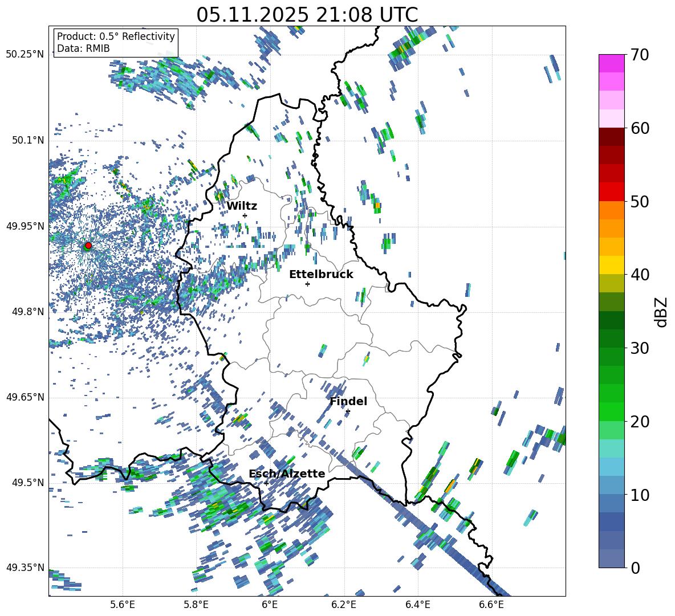
Task: Click the yellow colorbar segment at 40
Action: click(612, 265)
